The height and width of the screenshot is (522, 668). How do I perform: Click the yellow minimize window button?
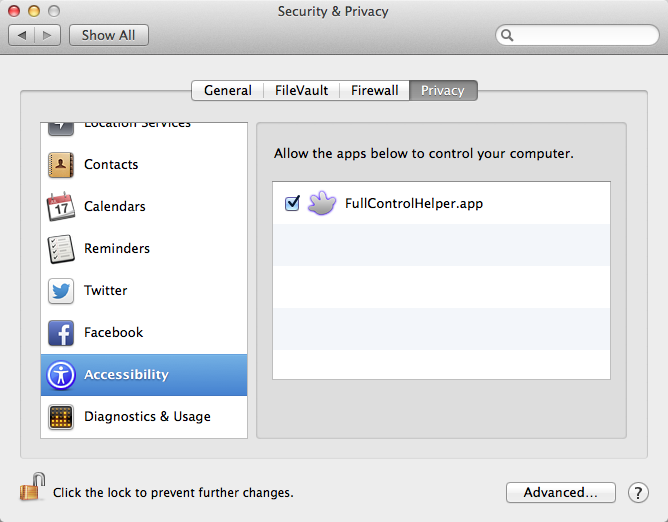pos(34,11)
